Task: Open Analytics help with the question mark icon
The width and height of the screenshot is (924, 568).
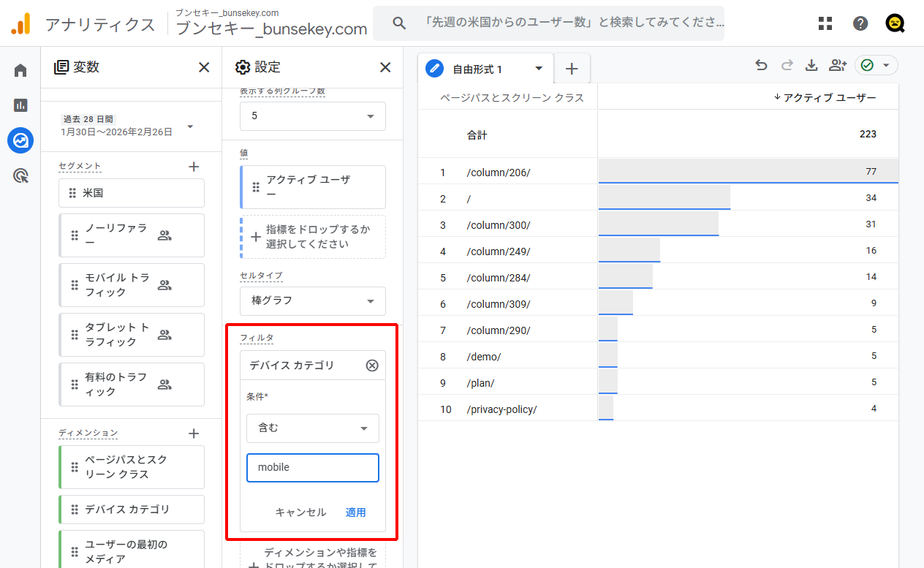Action: [860, 23]
